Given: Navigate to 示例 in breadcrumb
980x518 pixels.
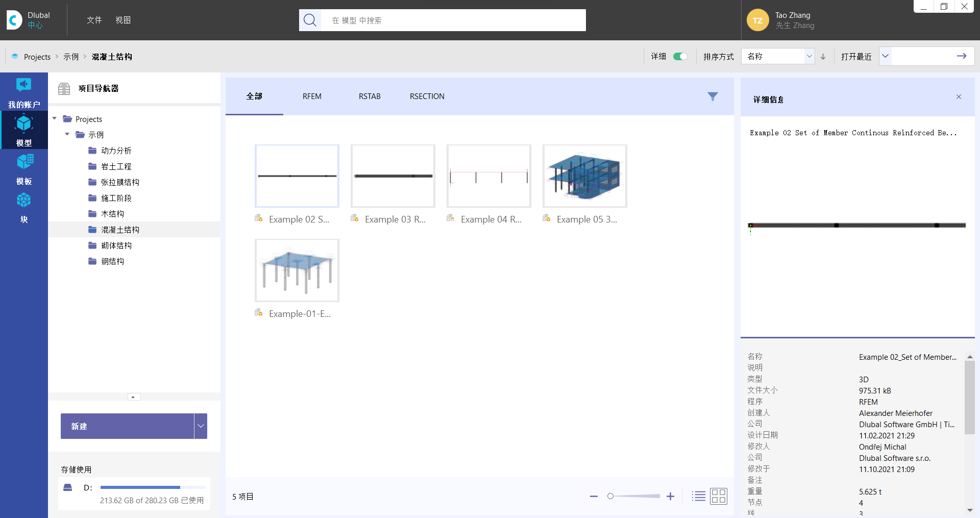Looking at the screenshot, I should coord(71,57).
